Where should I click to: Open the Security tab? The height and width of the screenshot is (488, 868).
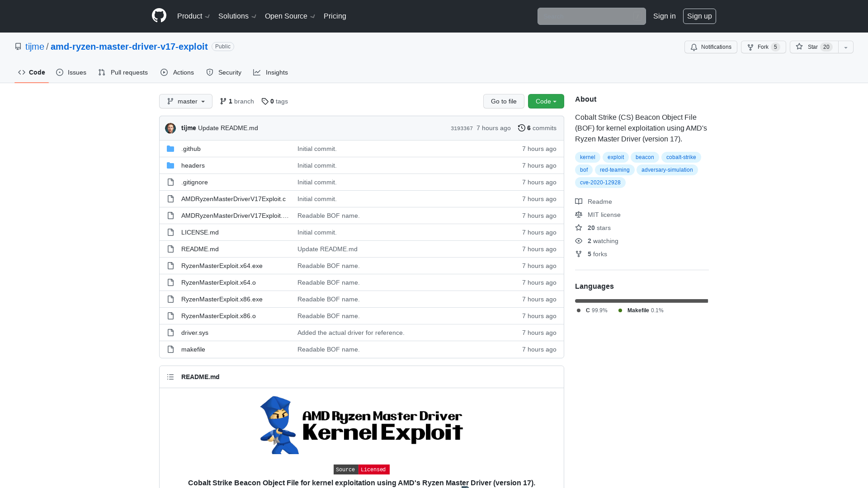[224, 72]
